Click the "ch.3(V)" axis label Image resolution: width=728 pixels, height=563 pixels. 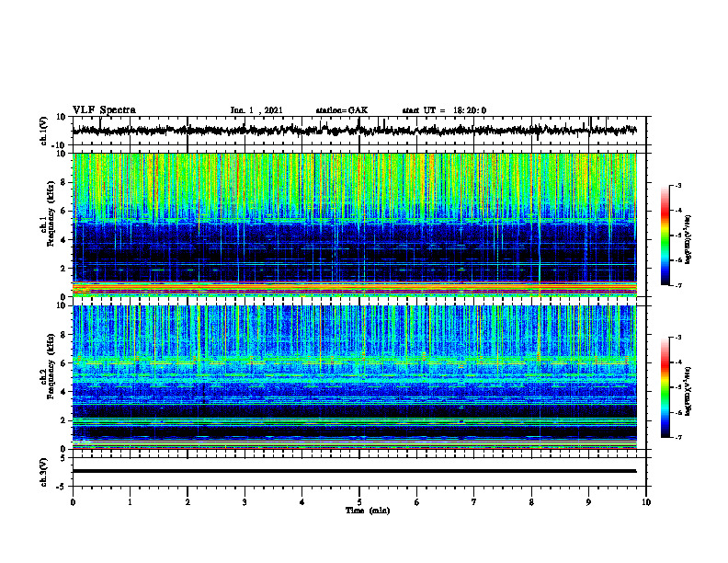pos(44,472)
